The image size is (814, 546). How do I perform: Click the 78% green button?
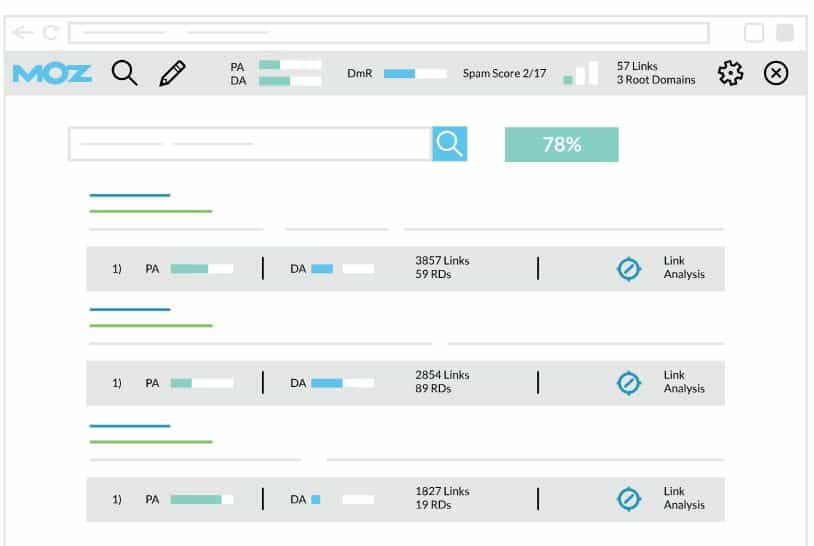(x=561, y=144)
